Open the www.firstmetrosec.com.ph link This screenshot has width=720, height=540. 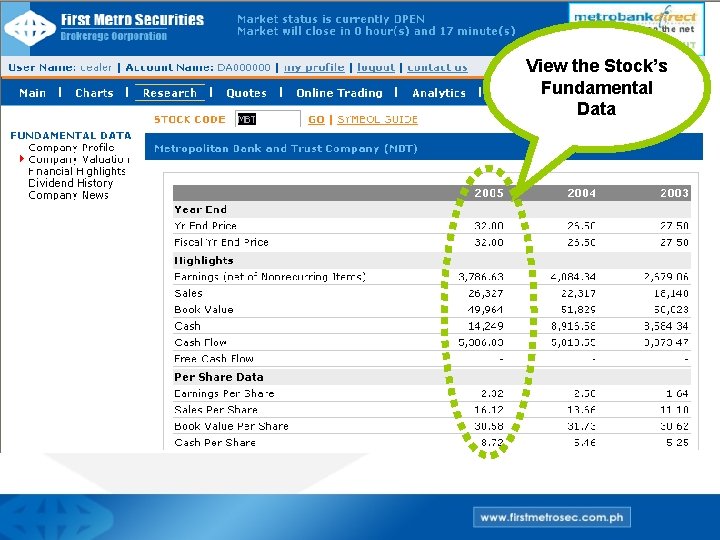551,518
